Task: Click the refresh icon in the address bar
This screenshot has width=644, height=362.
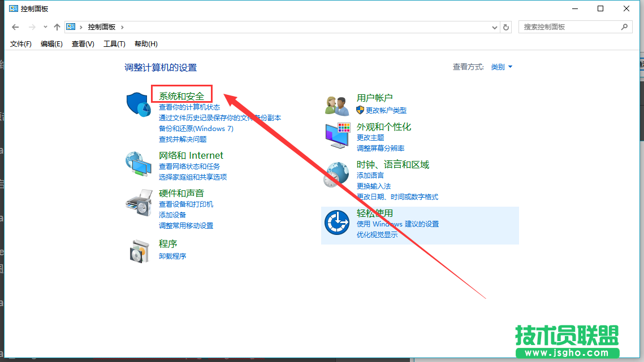Action: (505, 27)
